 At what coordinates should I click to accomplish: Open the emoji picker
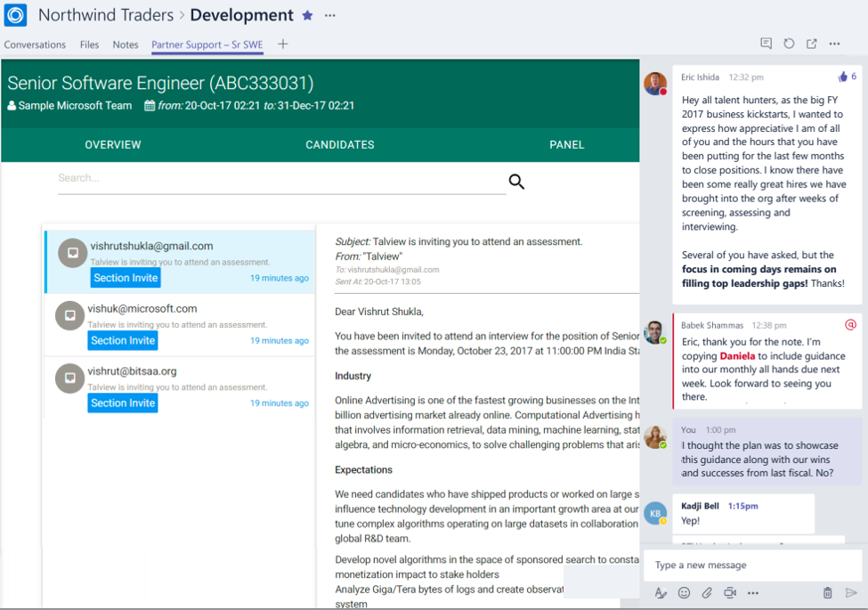point(685,593)
